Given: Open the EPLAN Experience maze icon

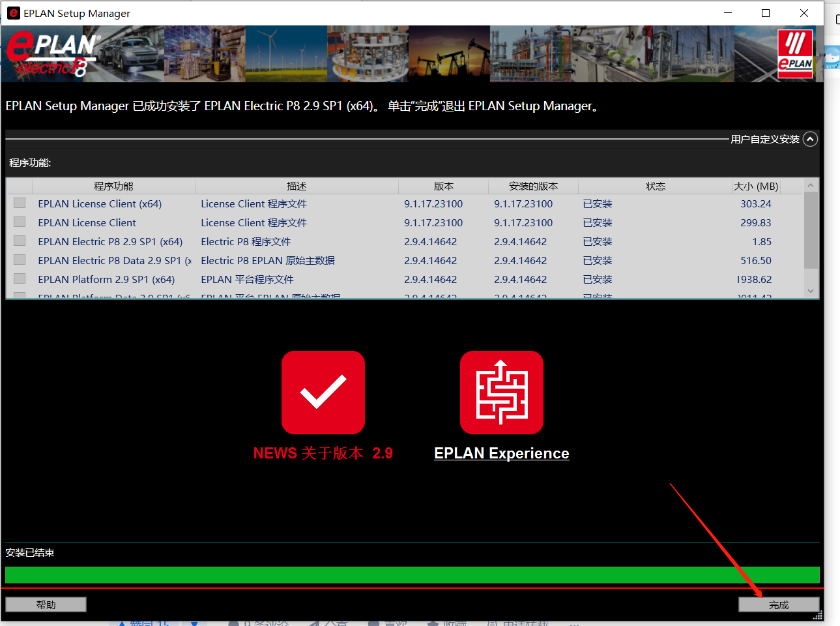Looking at the screenshot, I should [x=501, y=392].
